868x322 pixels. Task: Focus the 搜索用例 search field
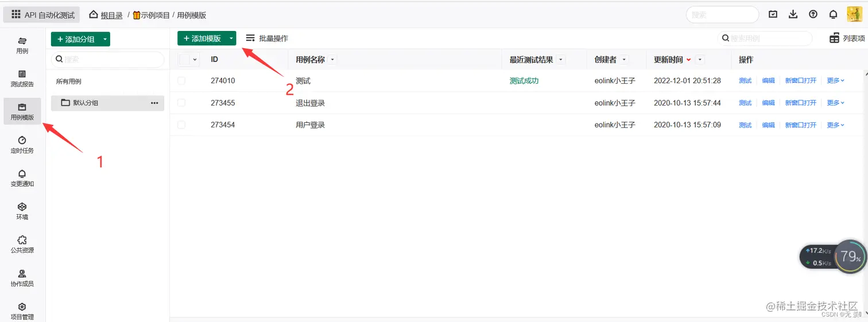click(x=765, y=38)
